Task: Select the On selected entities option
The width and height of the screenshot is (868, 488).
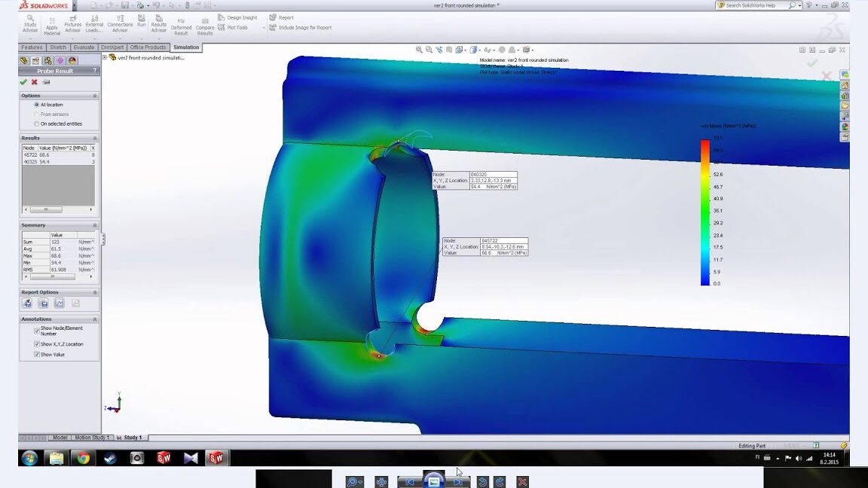Action: coord(36,124)
